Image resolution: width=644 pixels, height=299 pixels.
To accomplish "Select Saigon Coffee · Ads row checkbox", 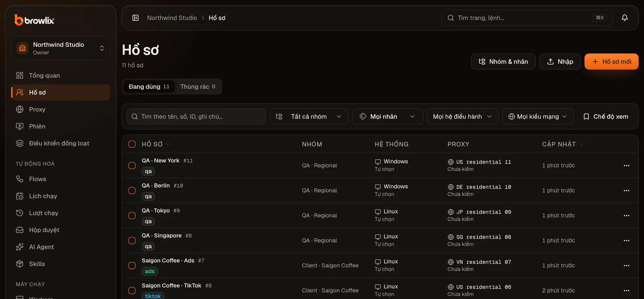I will pyautogui.click(x=132, y=266).
